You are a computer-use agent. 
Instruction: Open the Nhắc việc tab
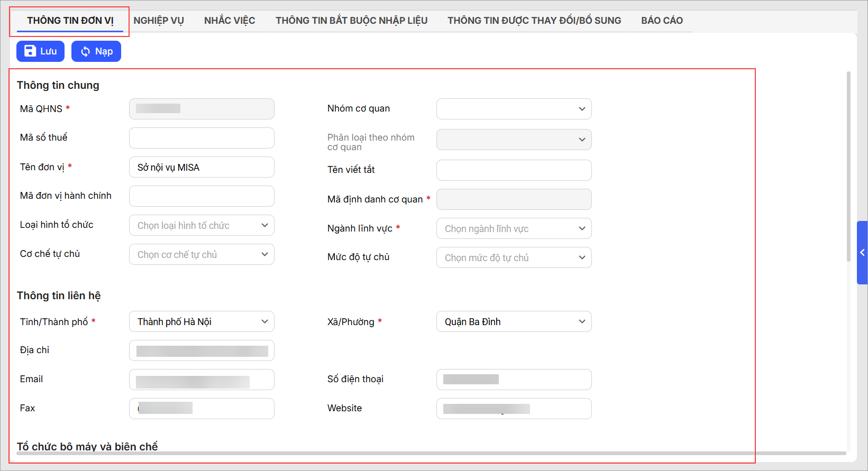coord(230,21)
